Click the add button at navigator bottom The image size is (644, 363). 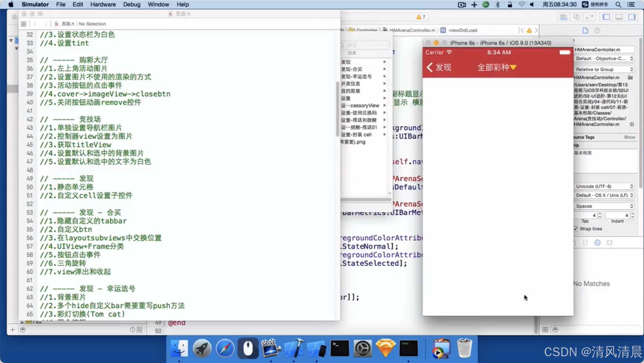pyautogui.click(x=13, y=330)
